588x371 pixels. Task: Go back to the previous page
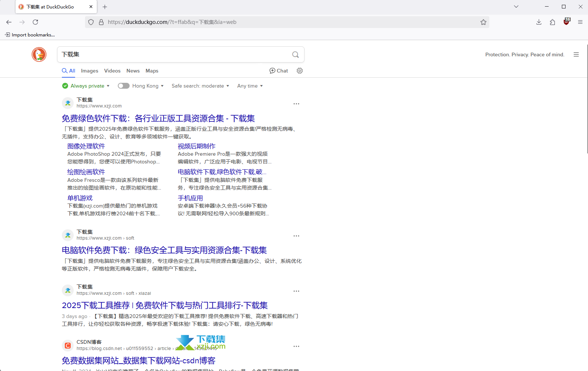coord(9,22)
